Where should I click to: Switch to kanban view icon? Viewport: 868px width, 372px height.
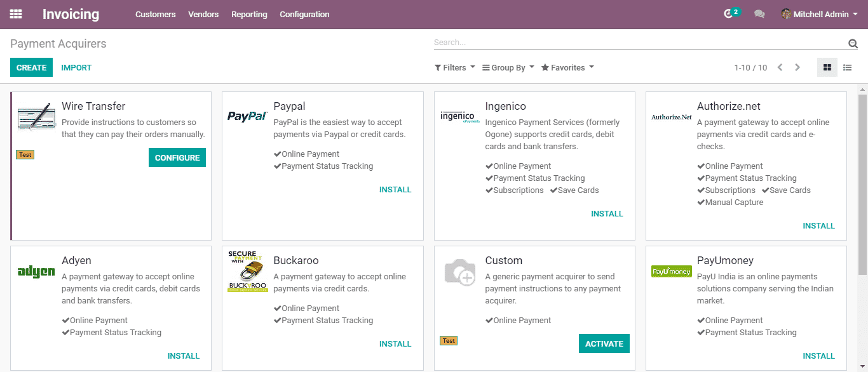827,67
